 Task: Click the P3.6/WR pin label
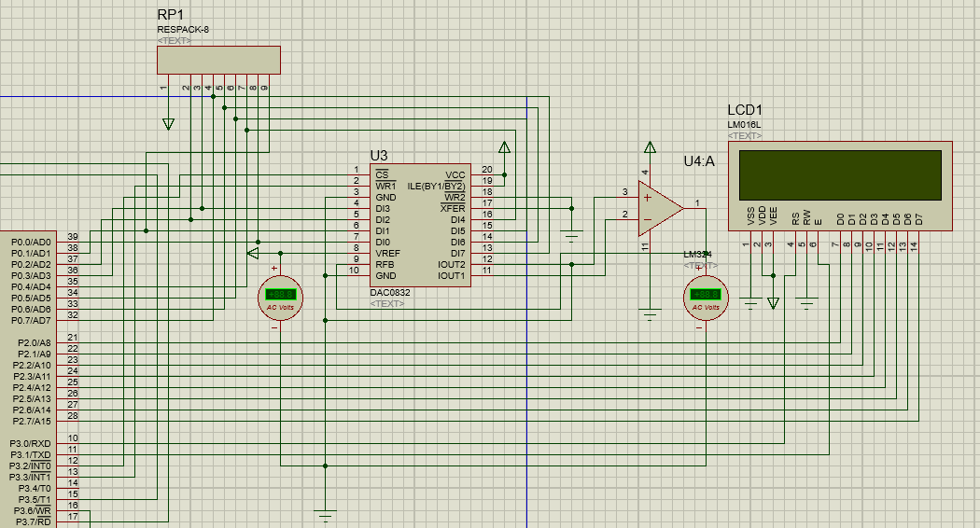point(33,510)
